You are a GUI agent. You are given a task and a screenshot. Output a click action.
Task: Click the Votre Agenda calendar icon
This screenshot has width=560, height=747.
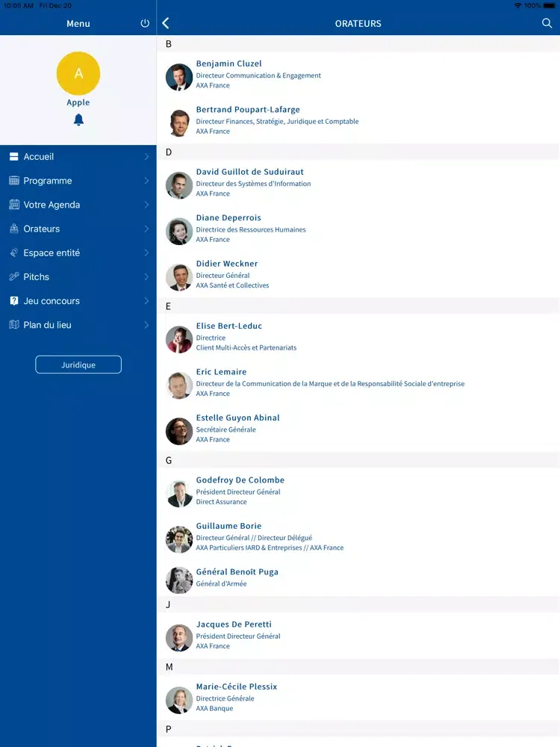click(13, 205)
